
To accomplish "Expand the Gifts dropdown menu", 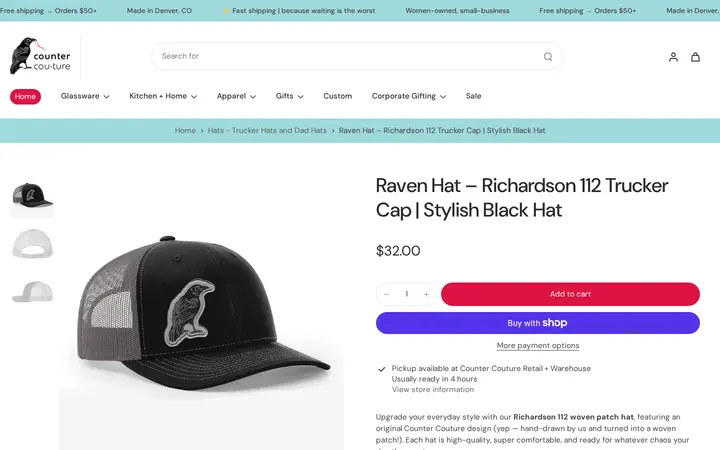I will pos(289,96).
